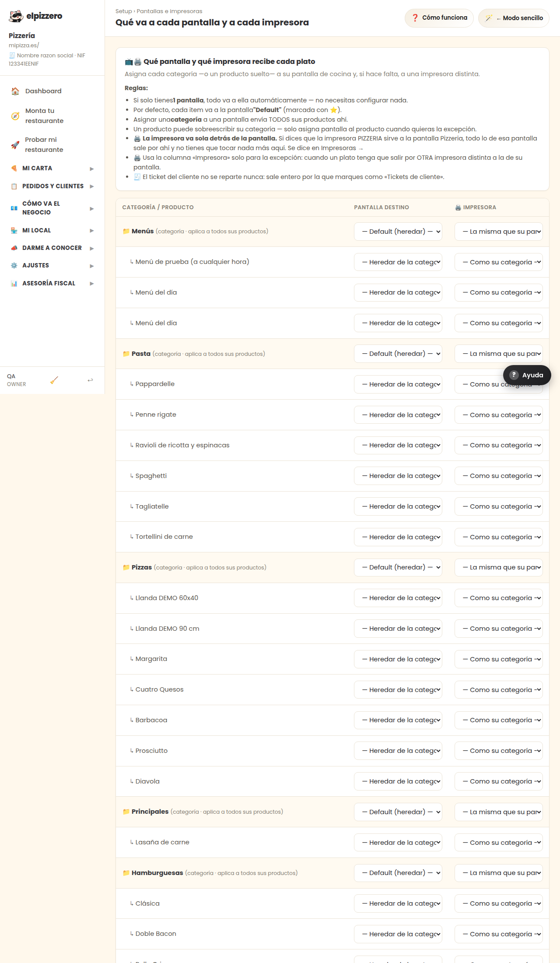
Task: Open impresora dropdown for Diavola
Action: click(499, 781)
